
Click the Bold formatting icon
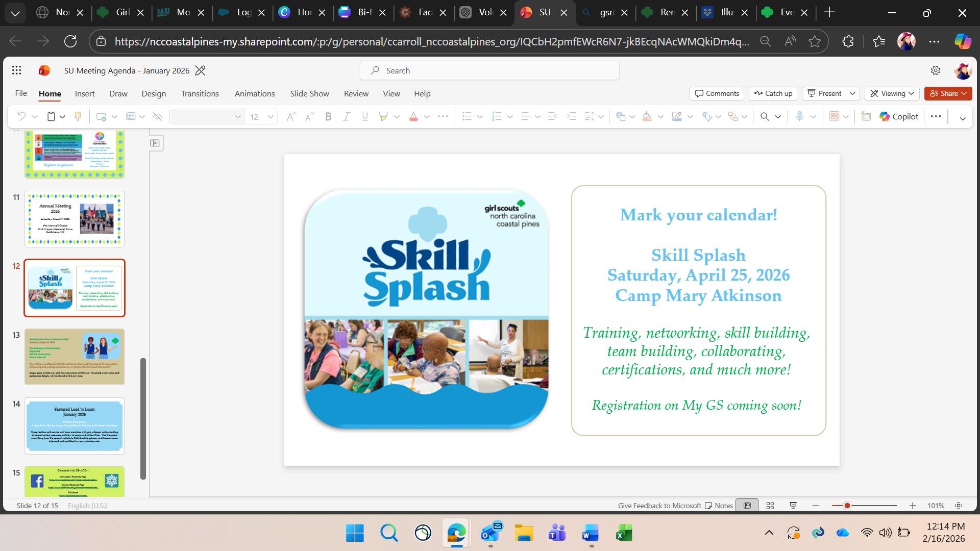click(328, 117)
